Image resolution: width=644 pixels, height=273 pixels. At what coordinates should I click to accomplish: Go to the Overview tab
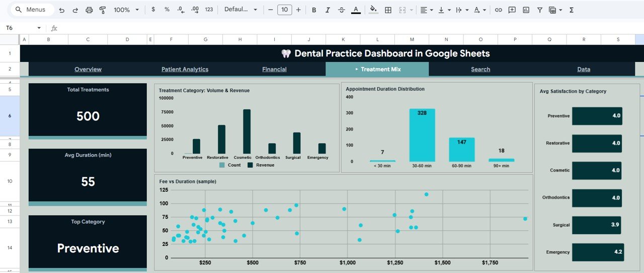(x=88, y=70)
